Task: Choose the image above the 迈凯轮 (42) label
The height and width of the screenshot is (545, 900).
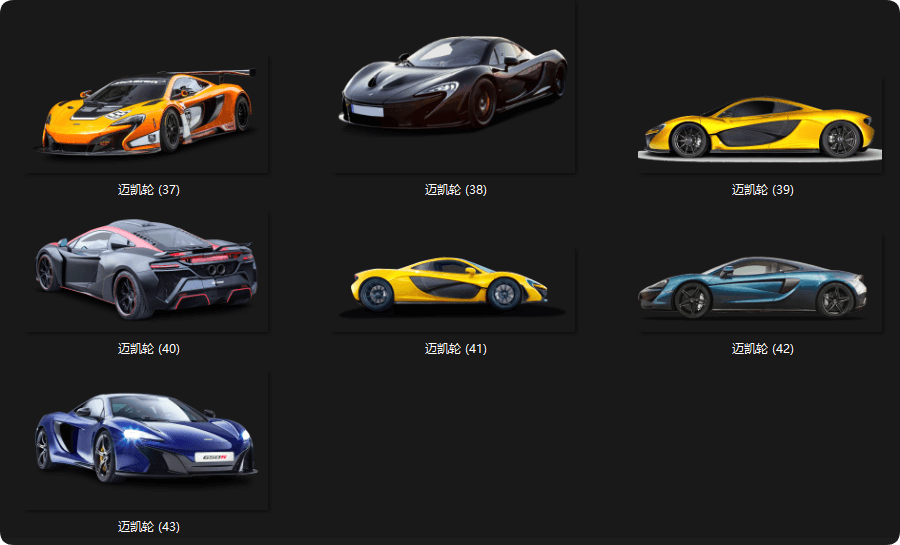Action: [x=760, y=286]
